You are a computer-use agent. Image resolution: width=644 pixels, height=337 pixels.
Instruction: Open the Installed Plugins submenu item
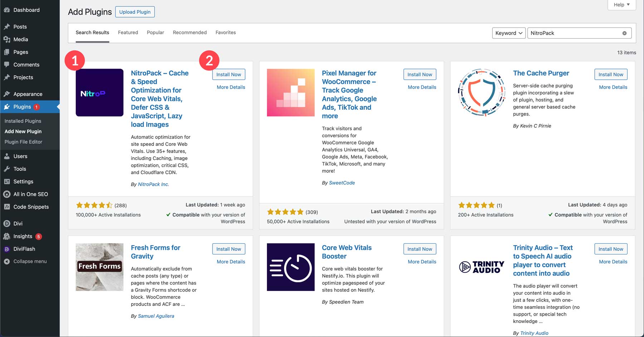(x=23, y=121)
